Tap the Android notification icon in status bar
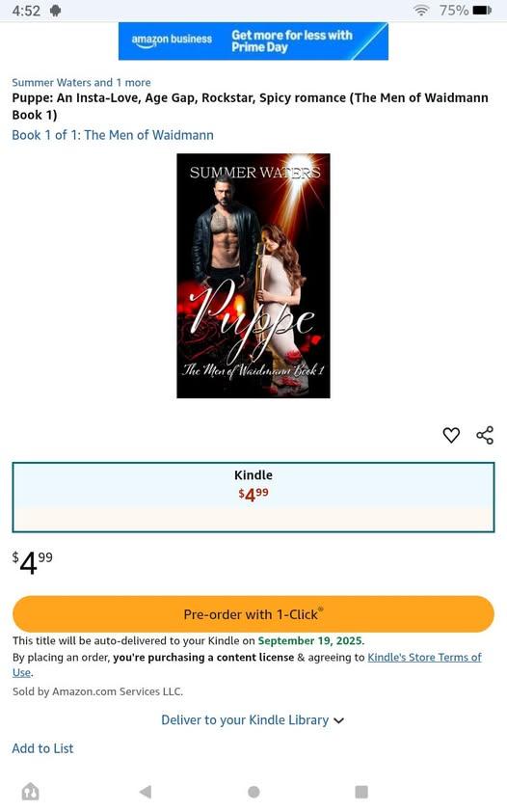 [x=55, y=11]
